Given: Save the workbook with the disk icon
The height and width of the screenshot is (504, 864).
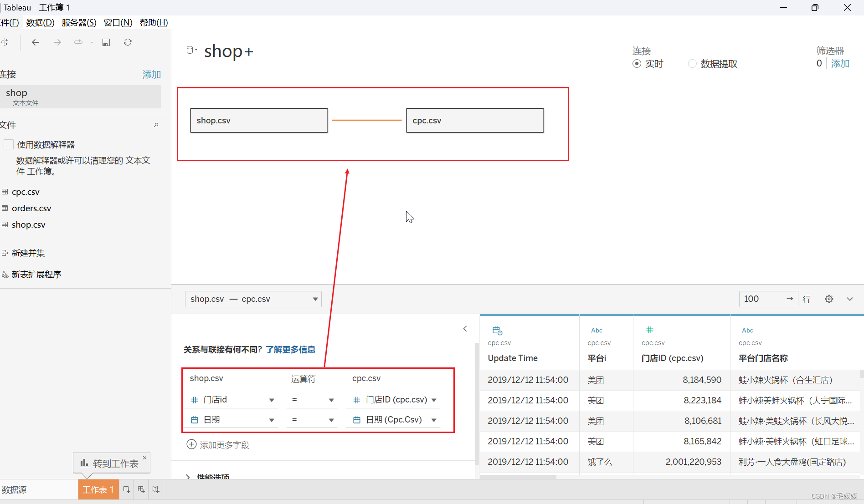Looking at the screenshot, I should [x=106, y=42].
